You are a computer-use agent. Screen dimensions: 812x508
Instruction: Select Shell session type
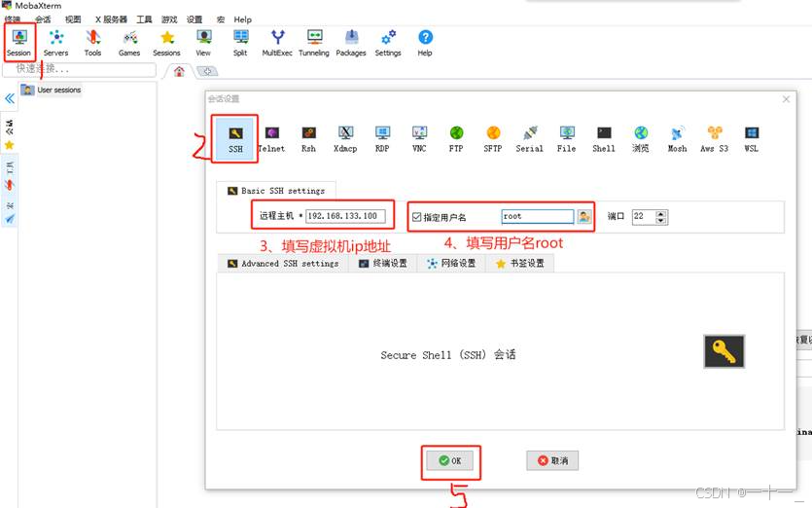[x=604, y=139]
